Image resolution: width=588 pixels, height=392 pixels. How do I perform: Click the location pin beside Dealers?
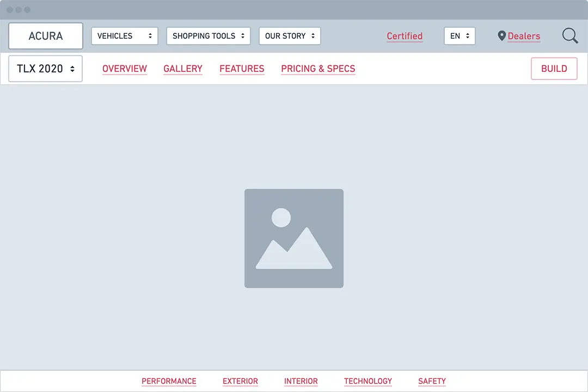pyautogui.click(x=502, y=36)
